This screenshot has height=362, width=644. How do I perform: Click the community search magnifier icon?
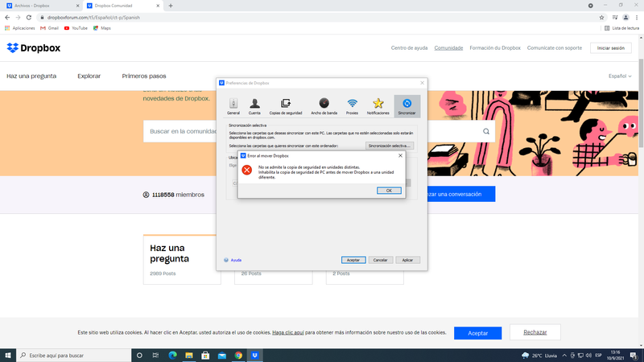click(486, 131)
